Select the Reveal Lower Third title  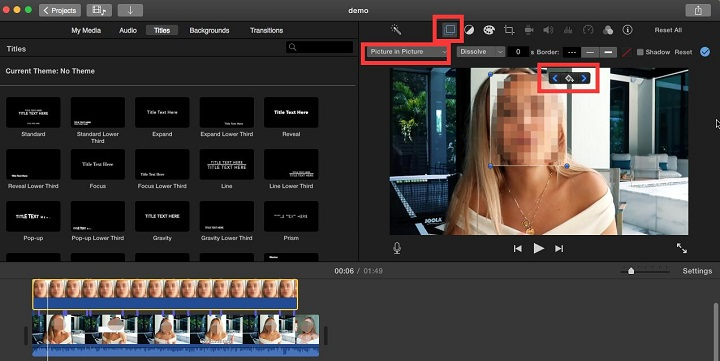[33, 164]
